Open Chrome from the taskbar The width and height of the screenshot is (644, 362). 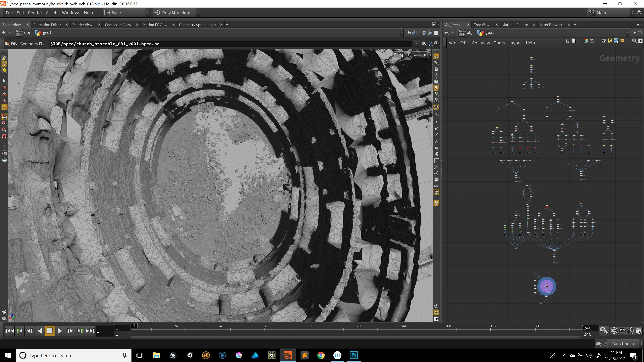321,355
